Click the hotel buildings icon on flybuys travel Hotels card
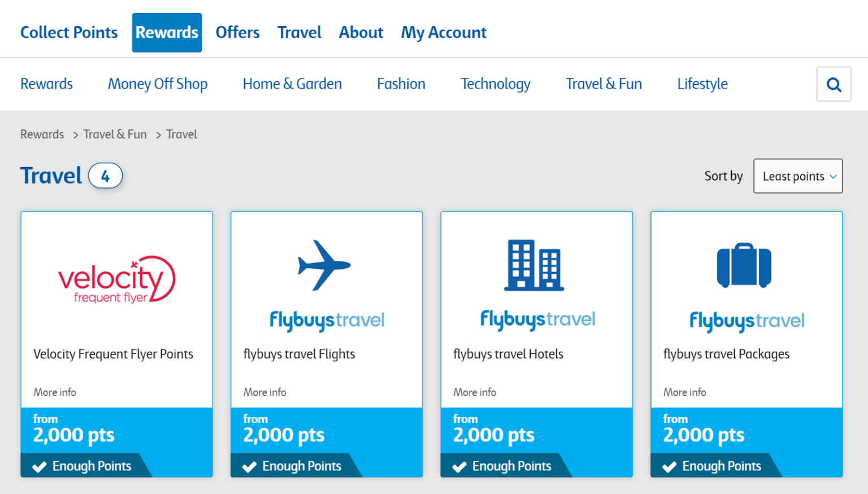Screen dimensions: 868x494 pyautogui.click(x=535, y=265)
